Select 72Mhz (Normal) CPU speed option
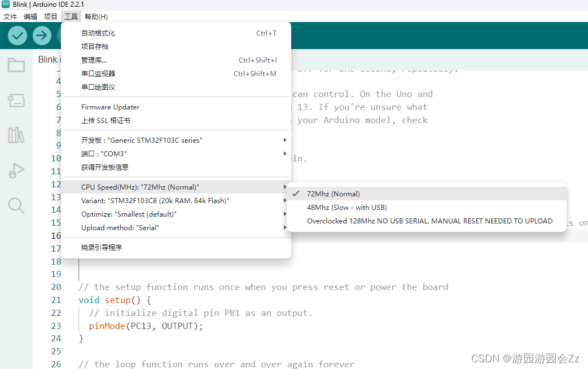 (x=427, y=194)
